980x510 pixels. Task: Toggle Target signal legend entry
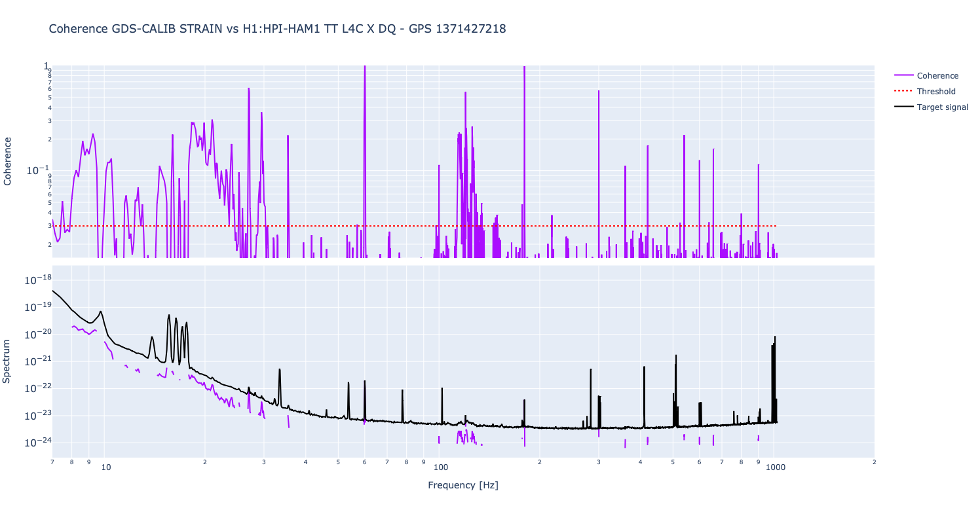(x=942, y=107)
